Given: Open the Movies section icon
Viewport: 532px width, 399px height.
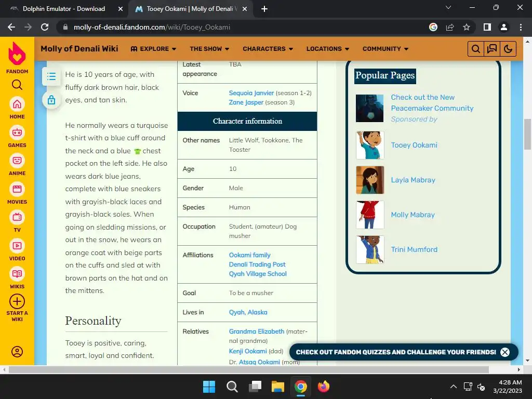Looking at the screenshot, I should tap(17, 189).
